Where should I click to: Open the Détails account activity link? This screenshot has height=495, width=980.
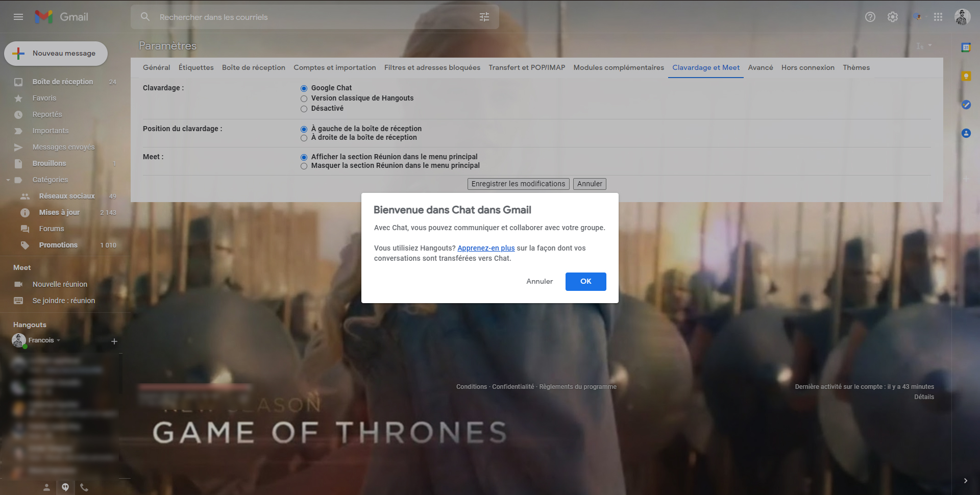pyautogui.click(x=924, y=397)
